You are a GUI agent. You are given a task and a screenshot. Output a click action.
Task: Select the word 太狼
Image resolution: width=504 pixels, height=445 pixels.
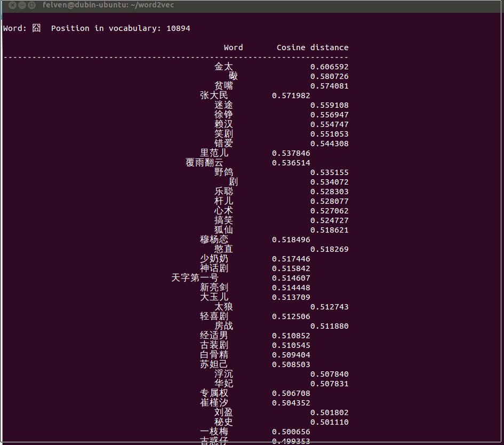coord(223,307)
